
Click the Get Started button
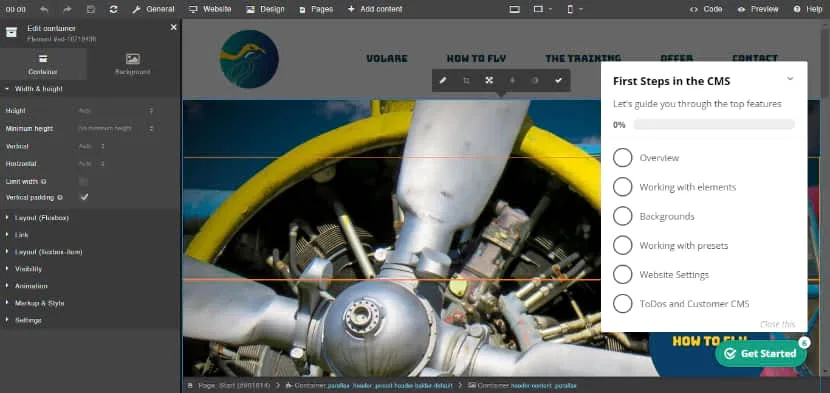761,353
